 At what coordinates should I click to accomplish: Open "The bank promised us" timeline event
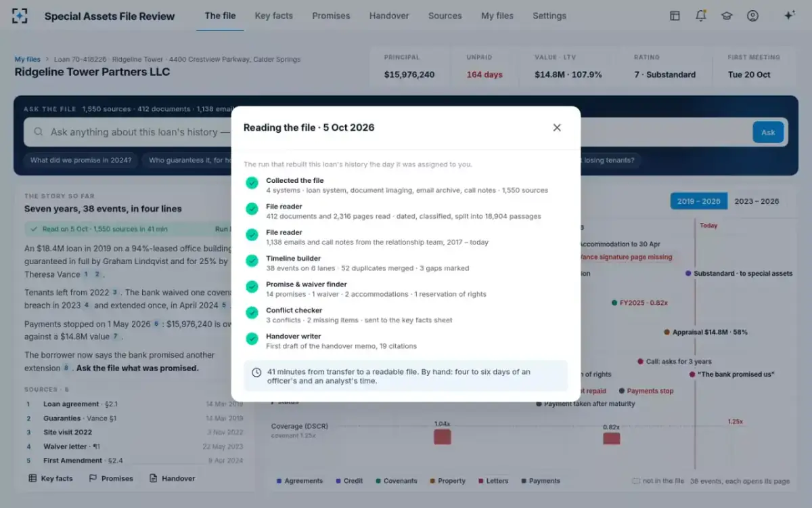[731, 375]
